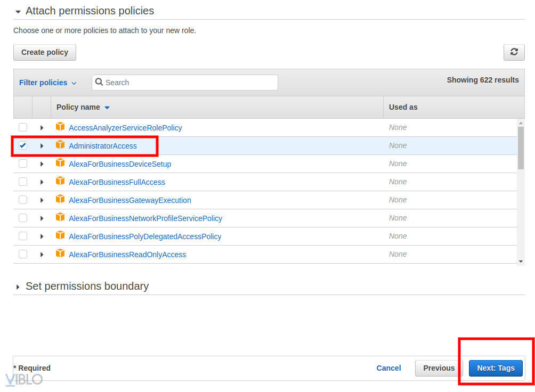Click the policy icon beside AlexaForBusinessGatewayExecution
The image size is (535, 392).
[x=60, y=200]
